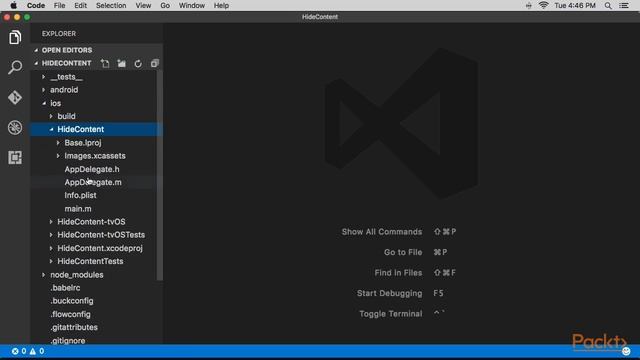The image size is (640, 360).
Task: Open the Debug view in activity bar
Action: click(15, 127)
